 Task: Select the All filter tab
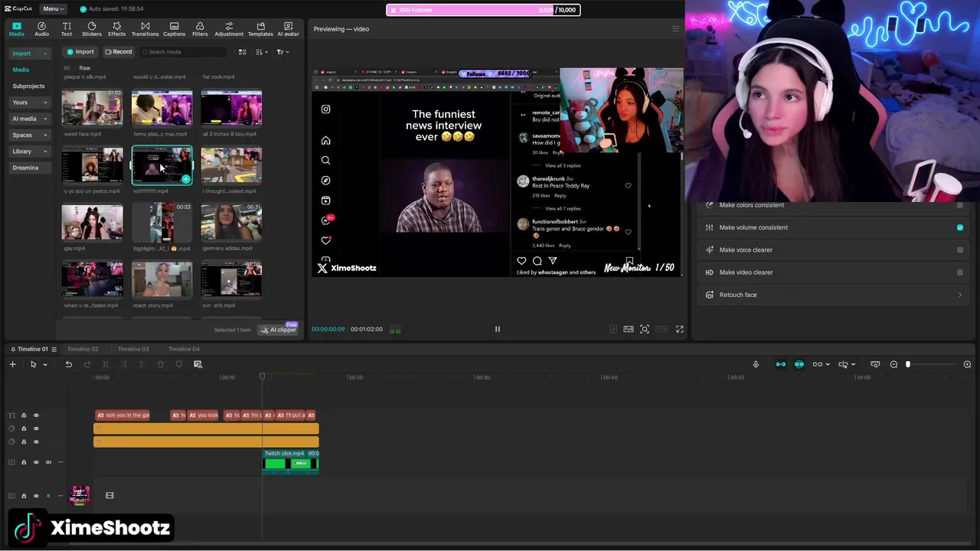click(67, 68)
